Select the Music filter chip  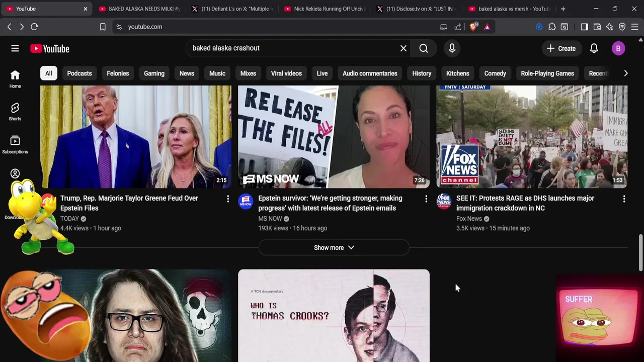tap(217, 73)
